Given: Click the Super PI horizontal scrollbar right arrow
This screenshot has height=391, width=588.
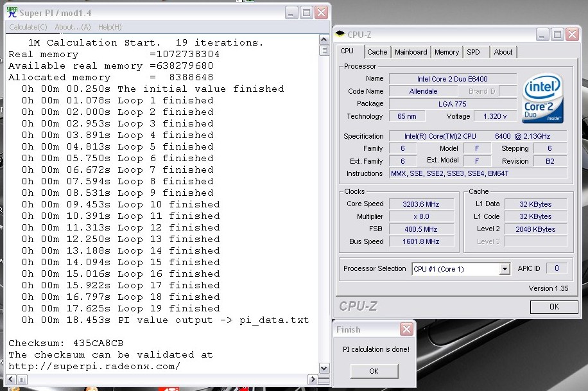Looking at the screenshot, I should coord(313,379).
